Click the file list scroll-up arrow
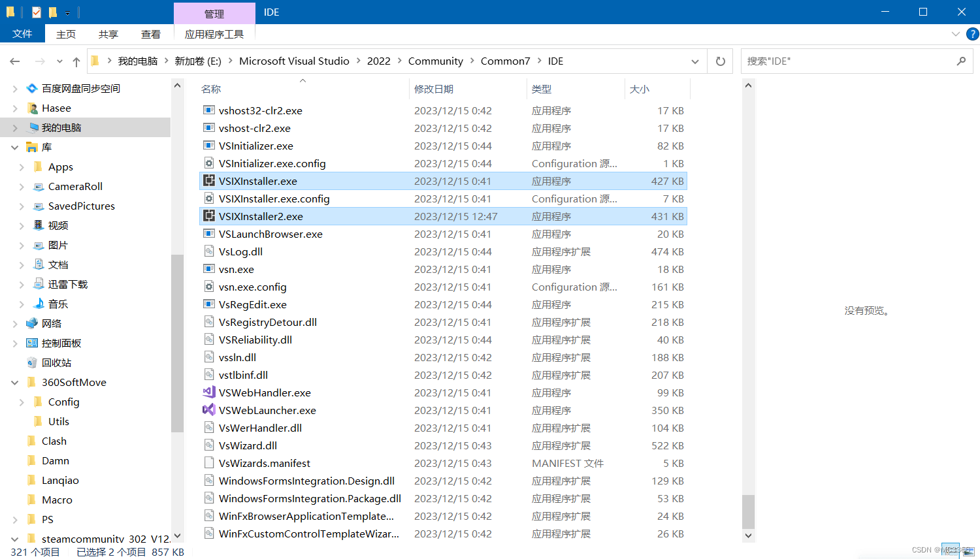This screenshot has width=980, height=559. tap(749, 86)
